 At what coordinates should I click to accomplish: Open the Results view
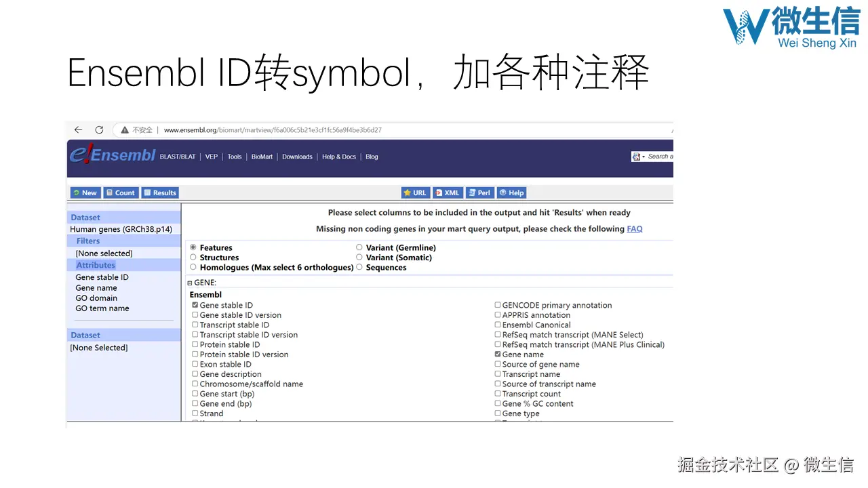coord(160,192)
